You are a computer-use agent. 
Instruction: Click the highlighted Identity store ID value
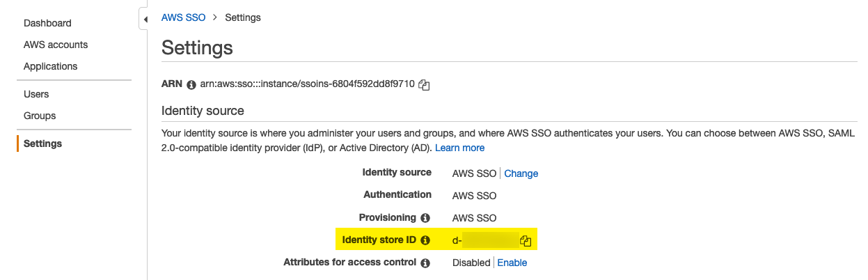(x=485, y=241)
